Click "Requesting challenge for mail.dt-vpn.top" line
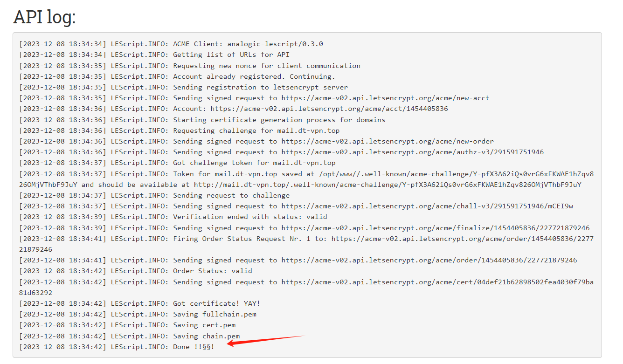The width and height of the screenshot is (623, 364). coord(256,130)
